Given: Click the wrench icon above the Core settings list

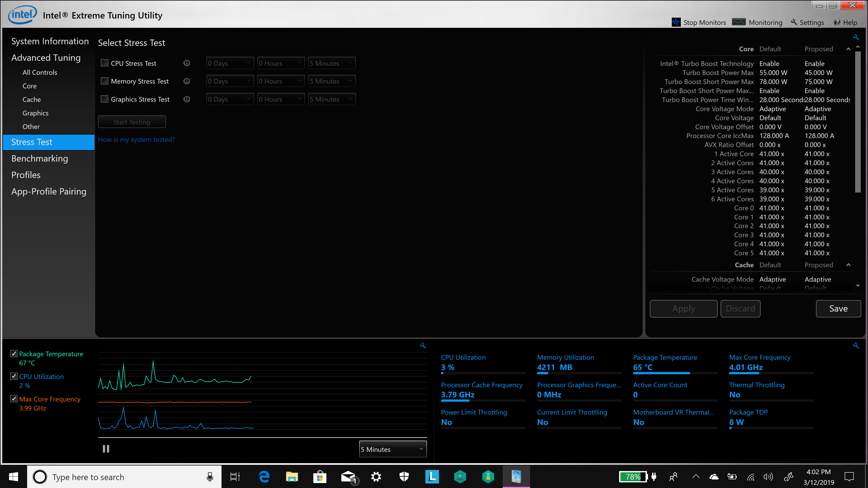Looking at the screenshot, I should pyautogui.click(x=856, y=37).
